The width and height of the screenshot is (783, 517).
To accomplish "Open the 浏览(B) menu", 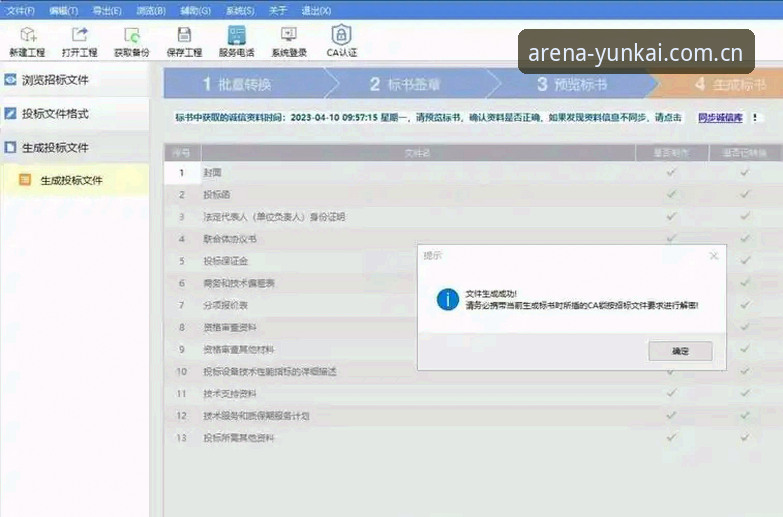I will tap(151, 10).
